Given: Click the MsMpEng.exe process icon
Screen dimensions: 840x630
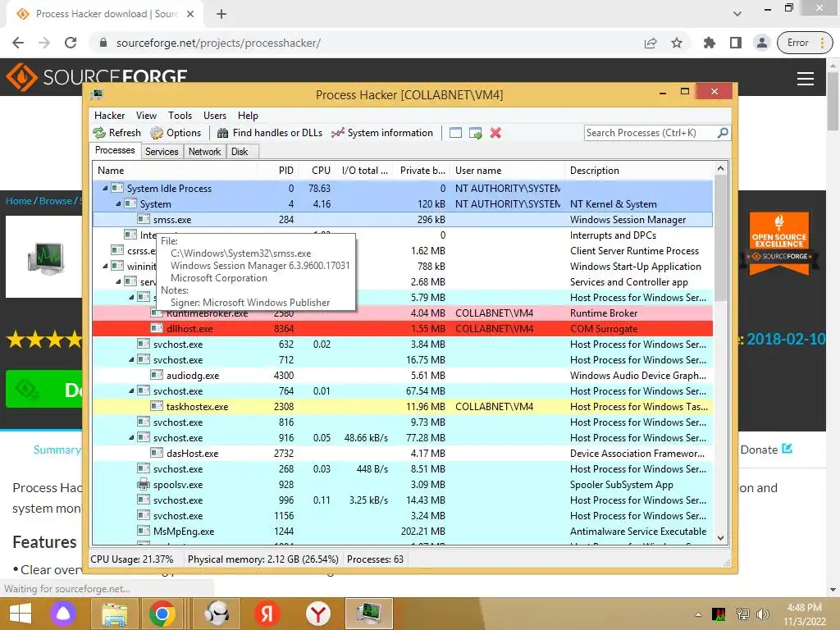Looking at the screenshot, I should [143, 531].
